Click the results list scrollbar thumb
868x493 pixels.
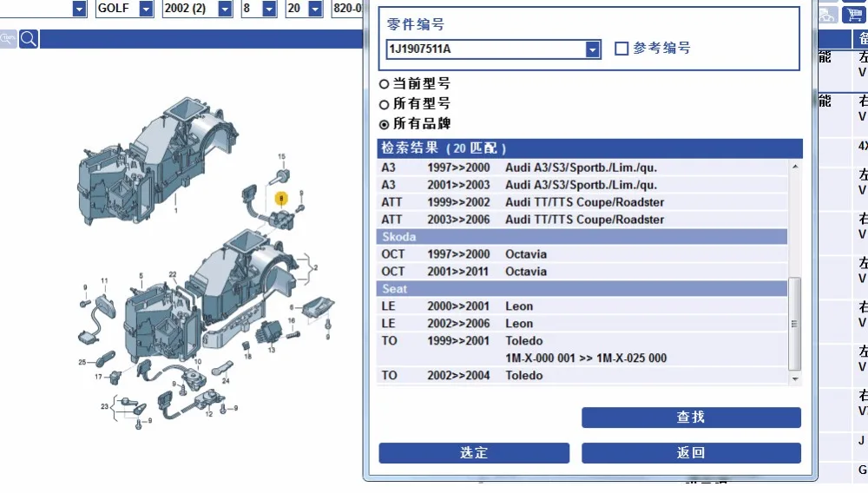(795, 324)
